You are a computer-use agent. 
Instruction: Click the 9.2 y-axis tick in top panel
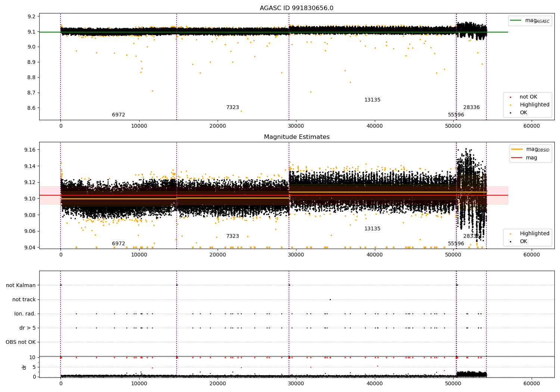pyautogui.click(x=32, y=16)
